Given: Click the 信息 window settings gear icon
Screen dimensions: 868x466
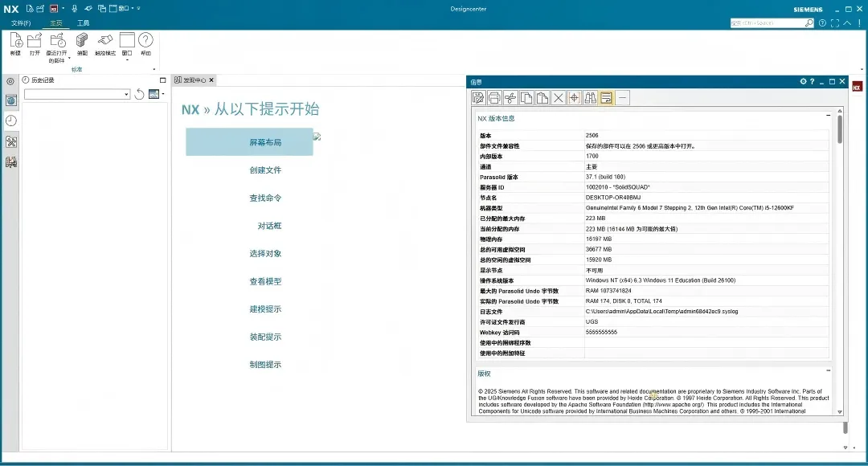Looking at the screenshot, I should coord(803,81).
